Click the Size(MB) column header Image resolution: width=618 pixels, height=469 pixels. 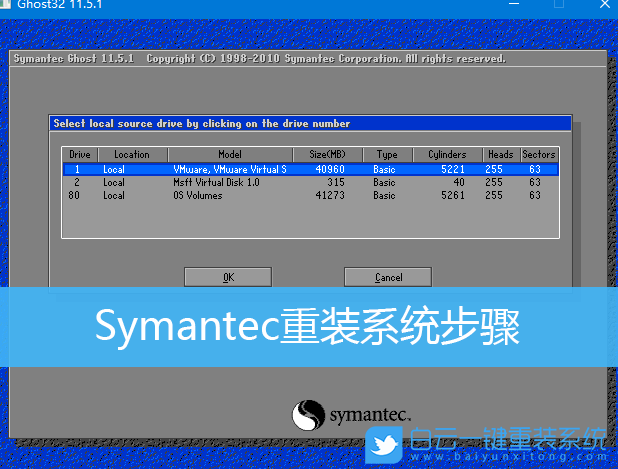(327, 154)
